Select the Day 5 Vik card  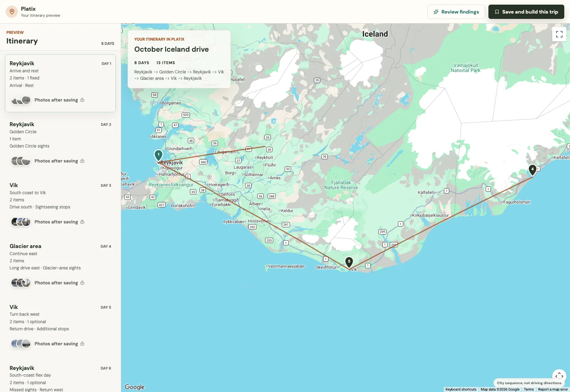click(x=60, y=327)
